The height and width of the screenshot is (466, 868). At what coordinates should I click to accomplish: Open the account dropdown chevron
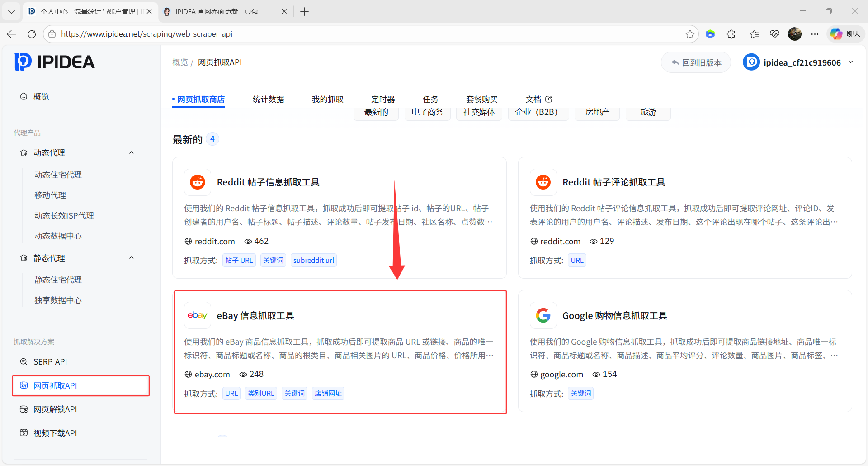pos(851,62)
